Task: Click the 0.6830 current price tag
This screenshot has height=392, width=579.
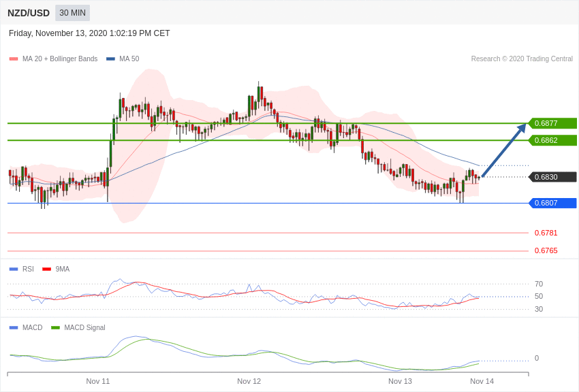Action: [x=552, y=177]
